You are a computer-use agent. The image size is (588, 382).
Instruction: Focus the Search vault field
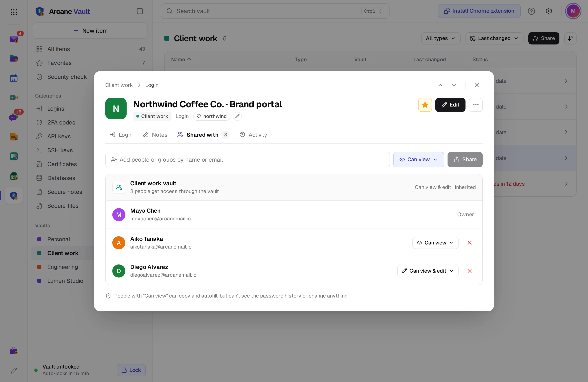tap(275, 11)
